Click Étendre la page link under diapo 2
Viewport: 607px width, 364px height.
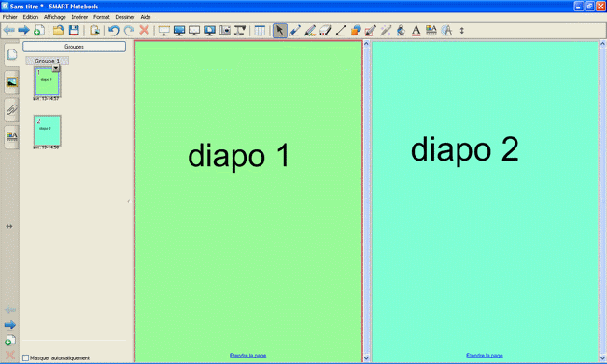point(485,355)
